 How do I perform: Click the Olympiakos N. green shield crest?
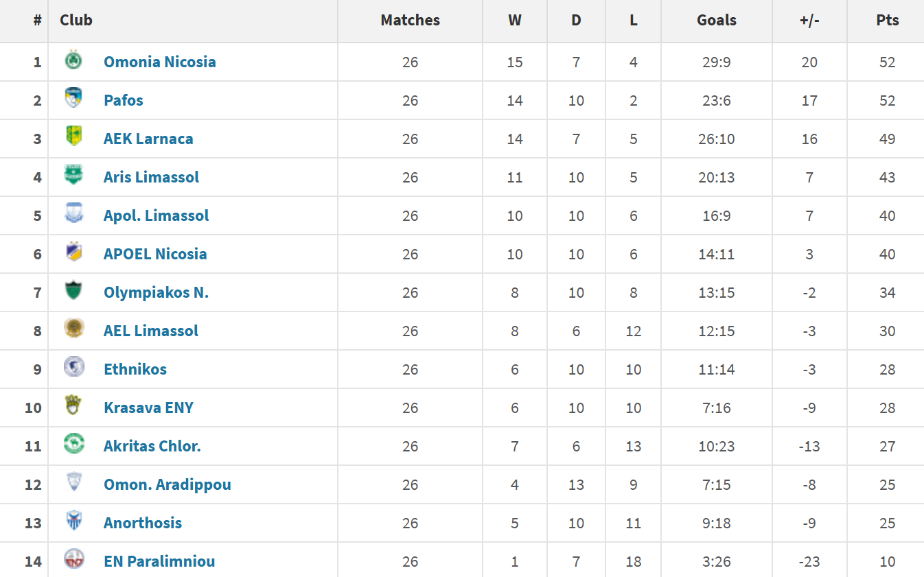pyautogui.click(x=73, y=292)
